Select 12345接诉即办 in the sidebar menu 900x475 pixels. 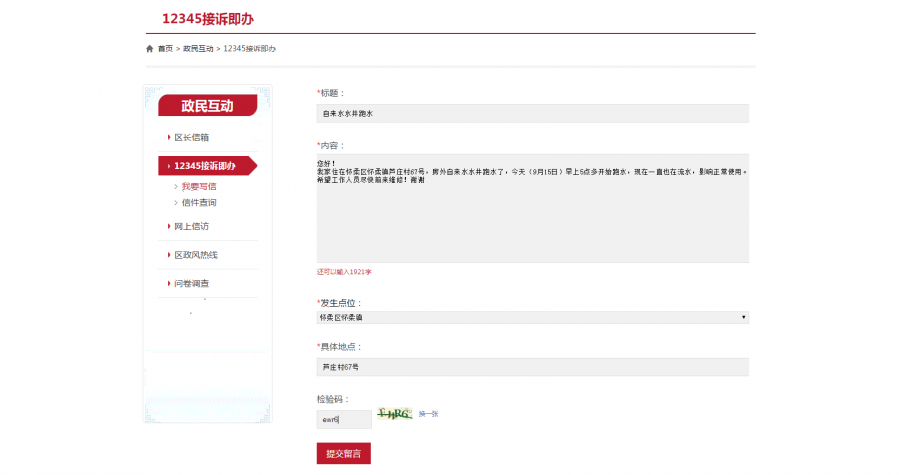click(204, 166)
